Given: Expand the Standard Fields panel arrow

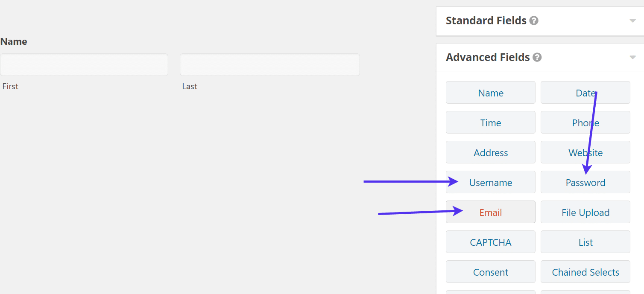Looking at the screenshot, I should (x=632, y=20).
